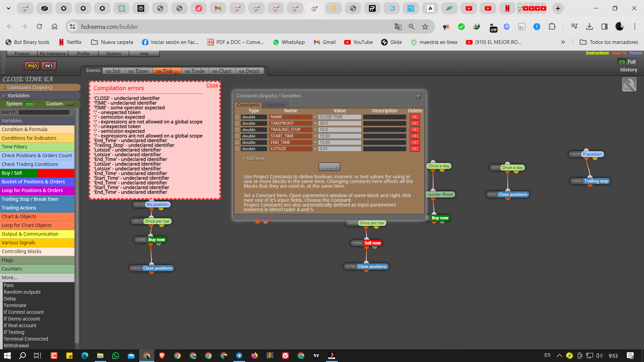Viewport: 644px width, 362px height.
Task: Collapse the More... blocks category
Action: coord(37,278)
